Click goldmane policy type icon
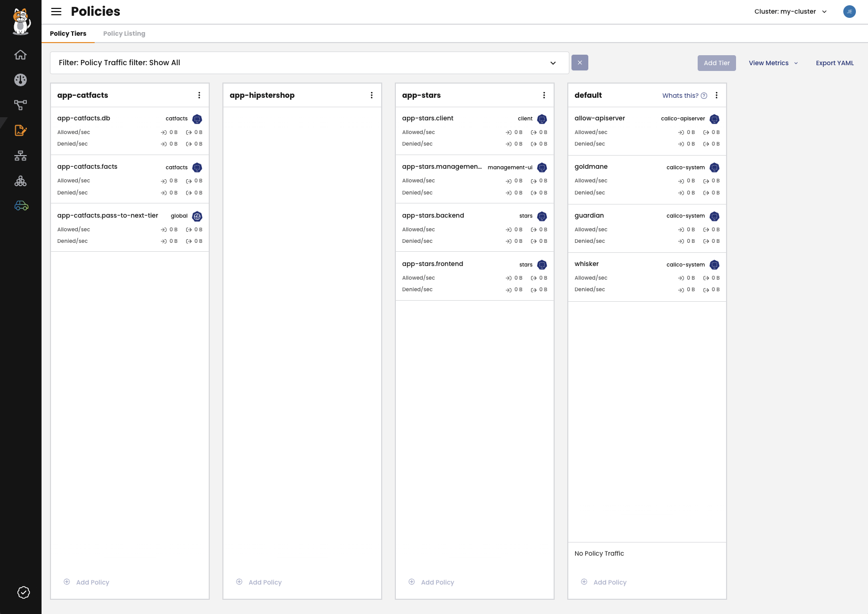Screen dimensions: 868x614 pyautogui.click(x=714, y=168)
